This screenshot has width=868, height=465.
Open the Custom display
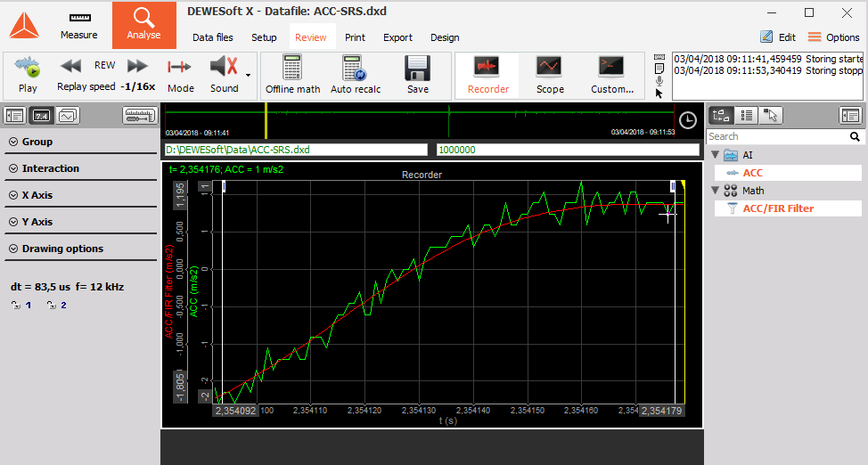(611, 76)
